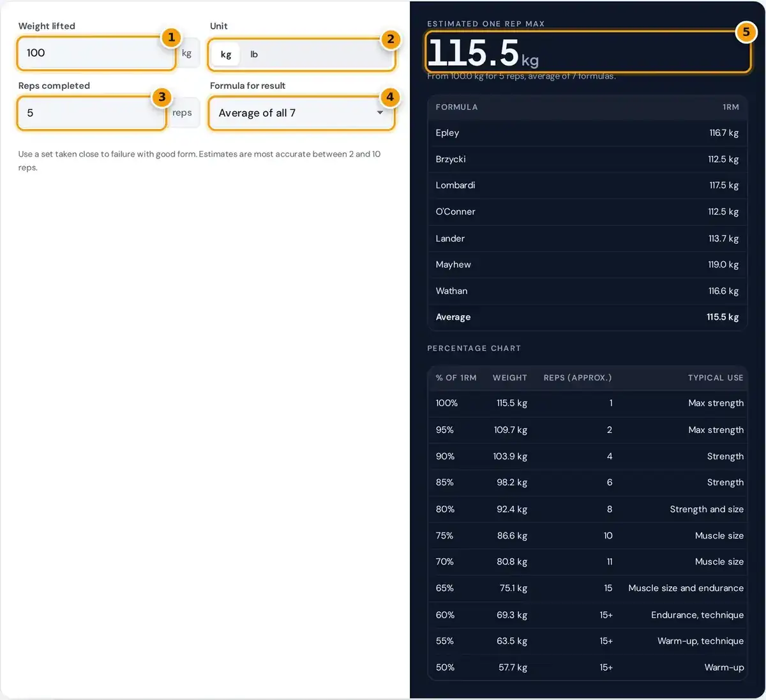
Task: Click the 1RM column header
Action: point(731,107)
